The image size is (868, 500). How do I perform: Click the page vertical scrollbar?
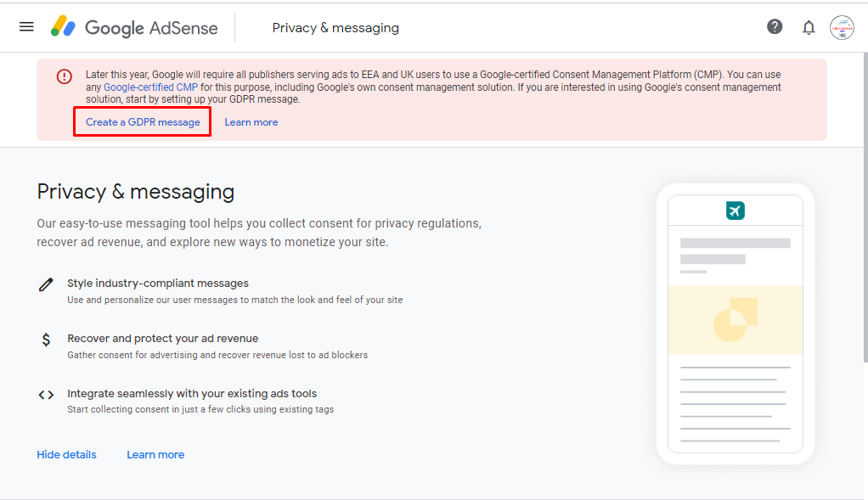pos(865,207)
